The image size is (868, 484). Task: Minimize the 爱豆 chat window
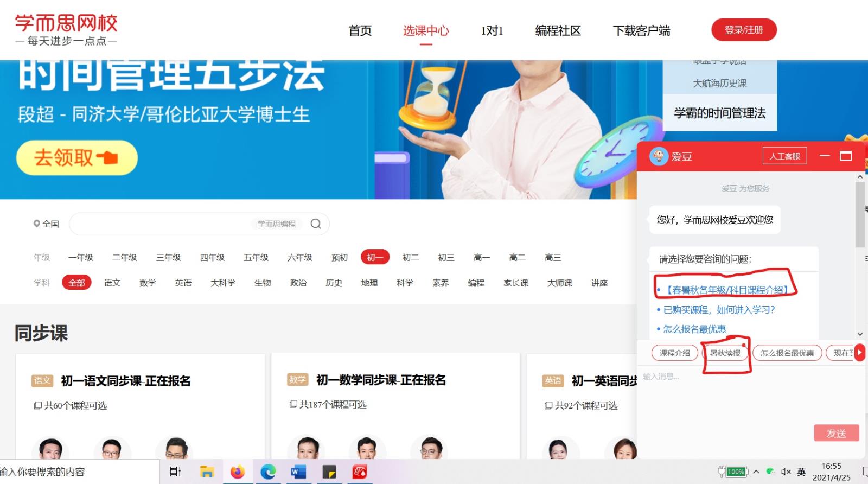[825, 156]
